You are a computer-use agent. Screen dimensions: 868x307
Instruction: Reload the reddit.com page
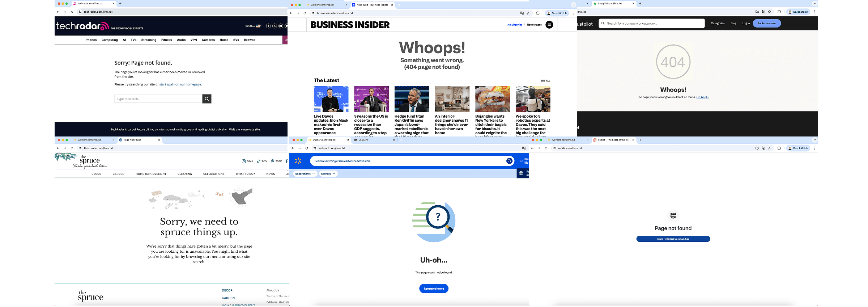[x=546, y=148]
